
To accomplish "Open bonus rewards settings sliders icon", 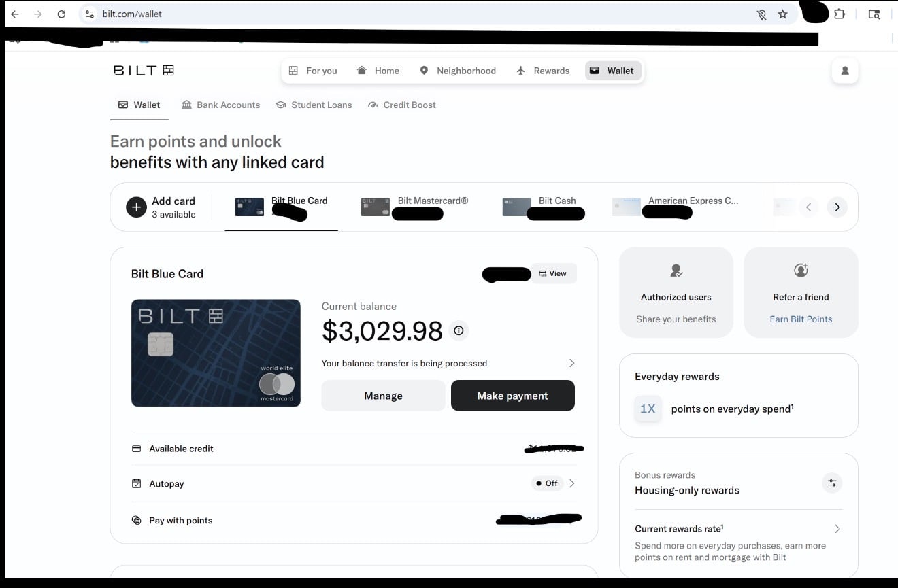I will (x=832, y=483).
